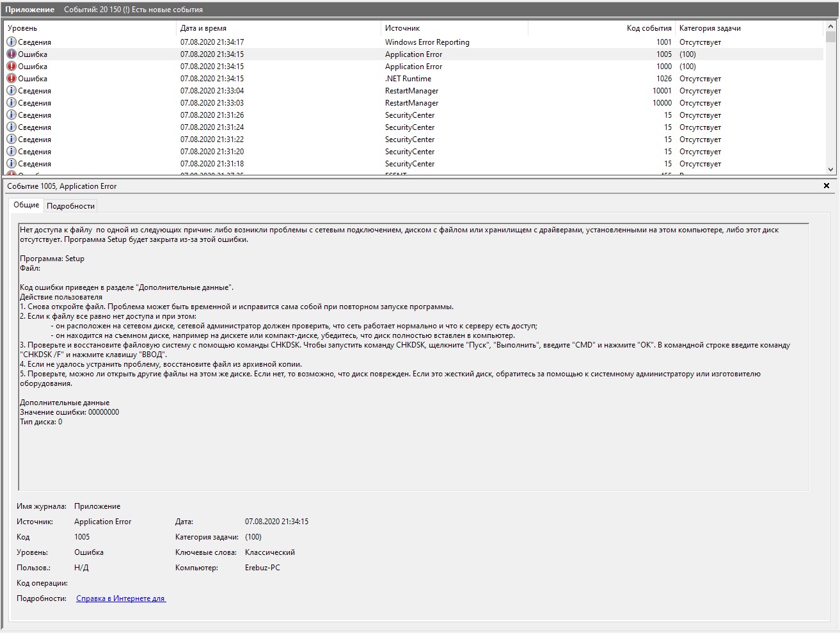Click timestamp 07.08.2020 21:33:04
The height and width of the screenshot is (633, 840).
click(212, 91)
